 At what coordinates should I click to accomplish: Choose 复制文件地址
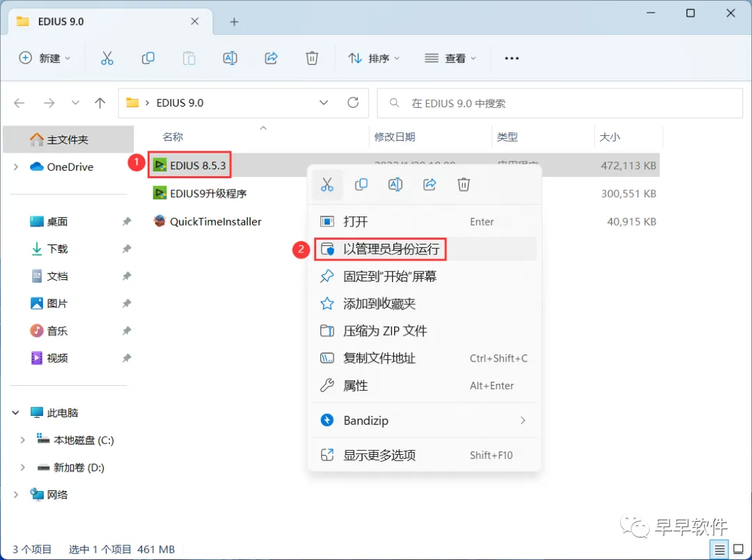pyautogui.click(x=424, y=359)
